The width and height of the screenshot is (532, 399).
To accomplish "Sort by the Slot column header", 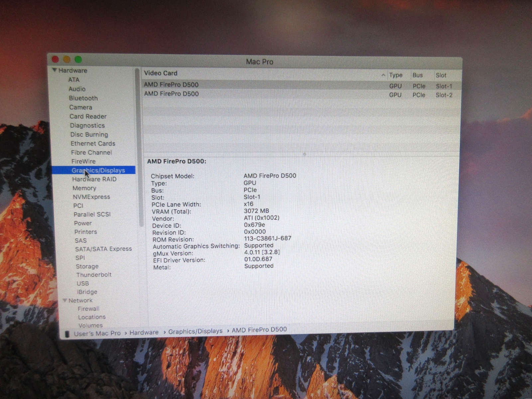I will [x=441, y=75].
